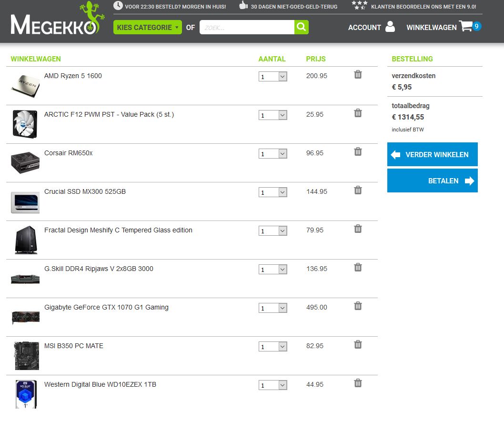This screenshot has height=421, width=504.
Task: Change quantity of Gigabyte GeForce GTX 1070
Action: 272,308
